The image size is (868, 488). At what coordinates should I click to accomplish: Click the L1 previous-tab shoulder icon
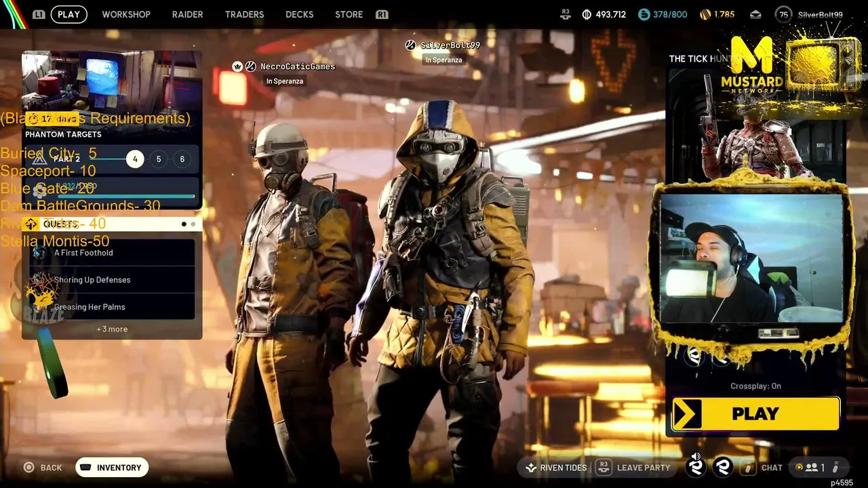pos(39,14)
